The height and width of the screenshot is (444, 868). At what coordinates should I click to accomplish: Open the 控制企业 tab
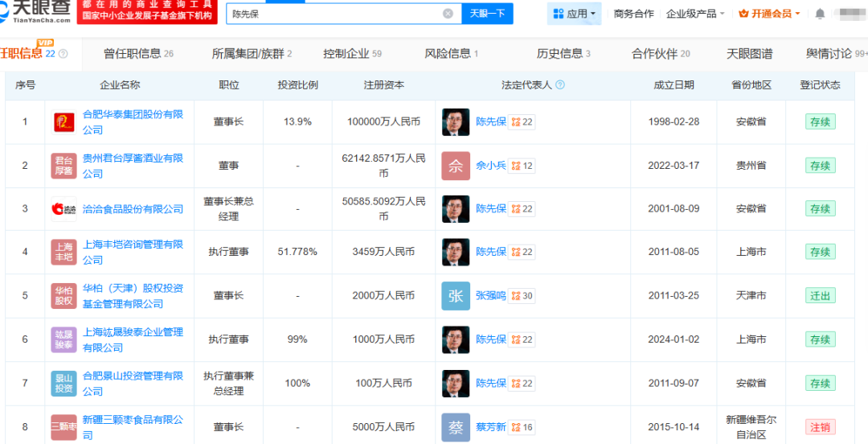pyautogui.click(x=352, y=54)
